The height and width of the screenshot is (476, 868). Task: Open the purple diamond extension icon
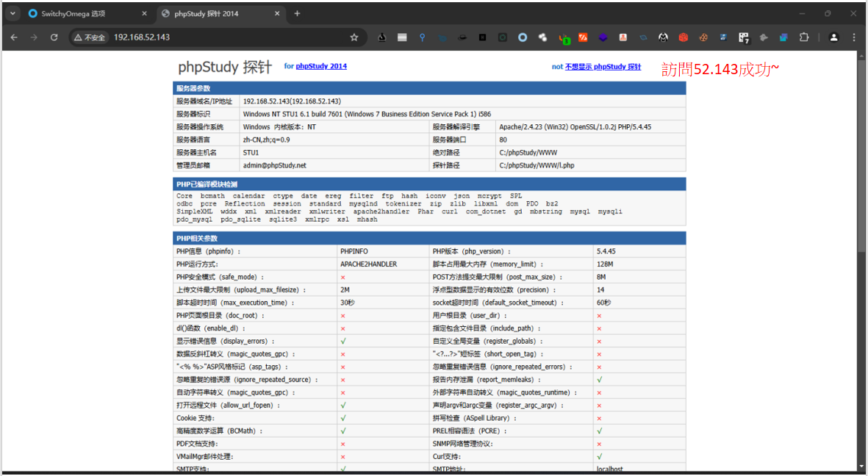pyautogui.click(x=603, y=37)
